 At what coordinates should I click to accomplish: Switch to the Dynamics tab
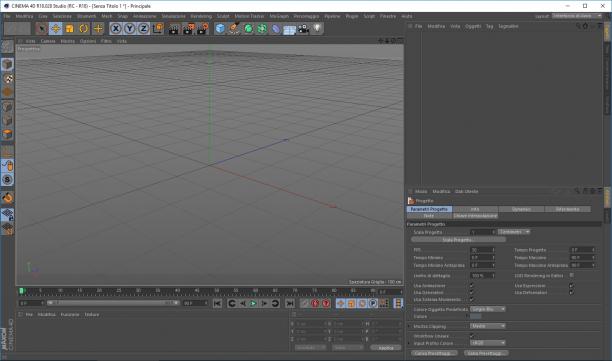521,209
